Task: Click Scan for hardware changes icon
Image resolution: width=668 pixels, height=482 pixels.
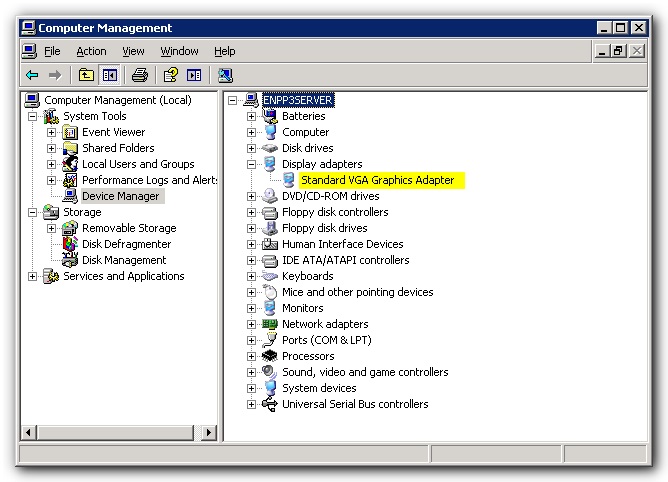Action: 225,75
